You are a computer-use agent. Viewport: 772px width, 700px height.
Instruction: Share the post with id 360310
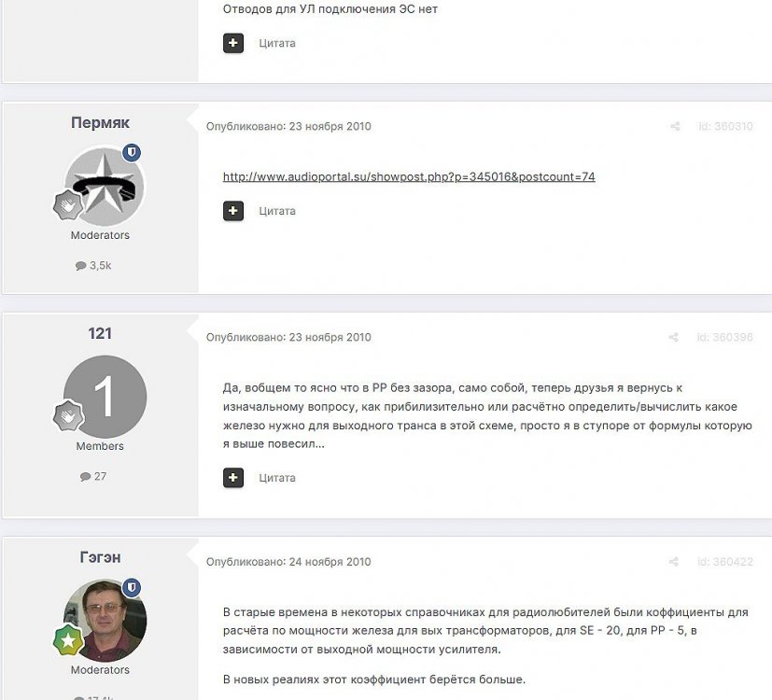coord(675,127)
